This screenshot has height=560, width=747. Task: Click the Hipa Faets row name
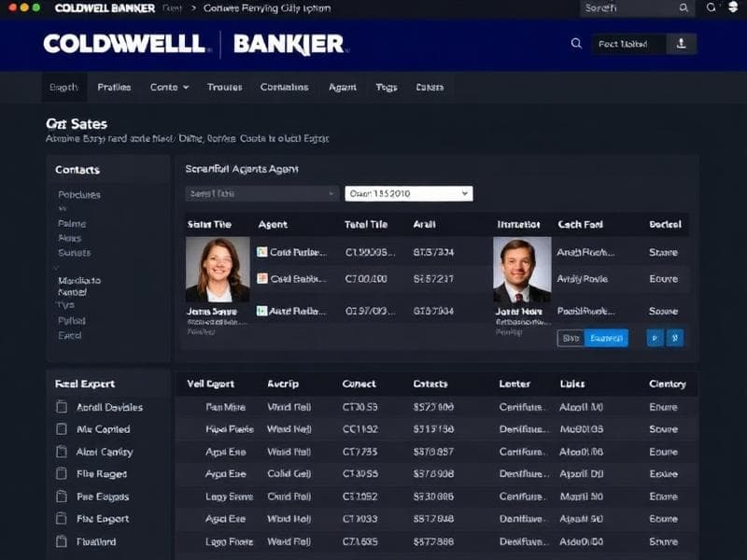230,429
